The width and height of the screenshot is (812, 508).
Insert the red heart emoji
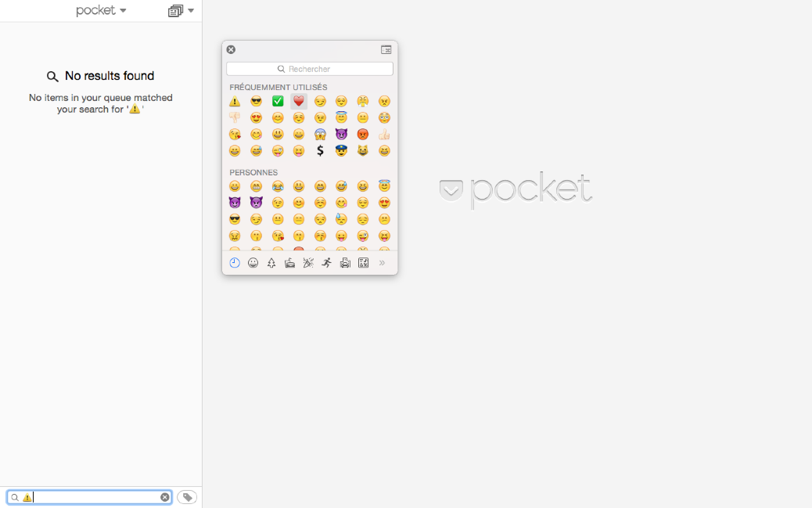click(299, 101)
